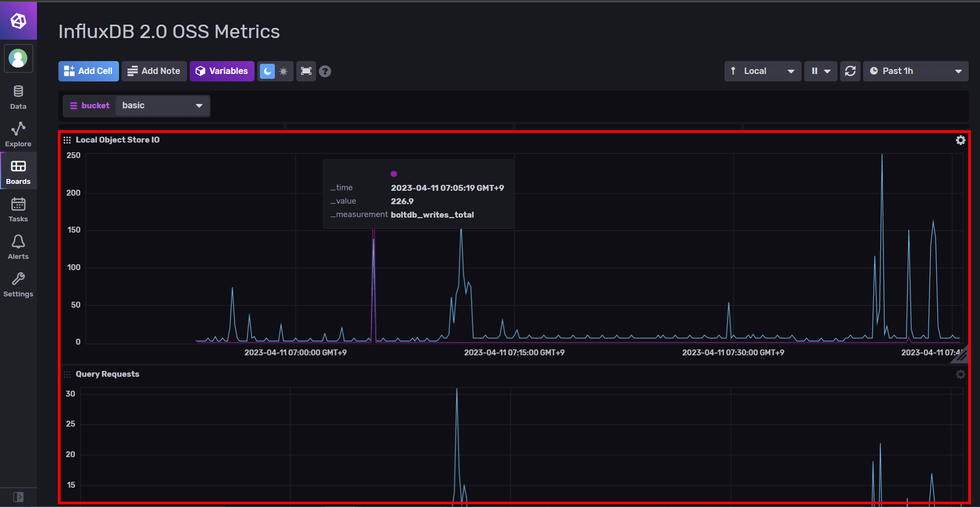Switch to light mode sun icon
The height and width of the screenshot is (507, 980).
pos(283,71)
